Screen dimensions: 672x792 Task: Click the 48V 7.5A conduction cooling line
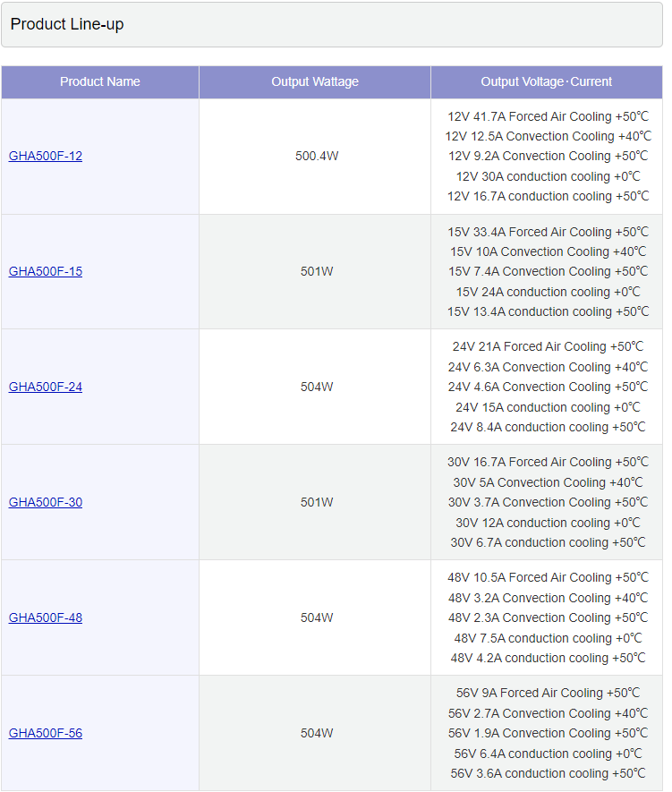click(548, 638)
